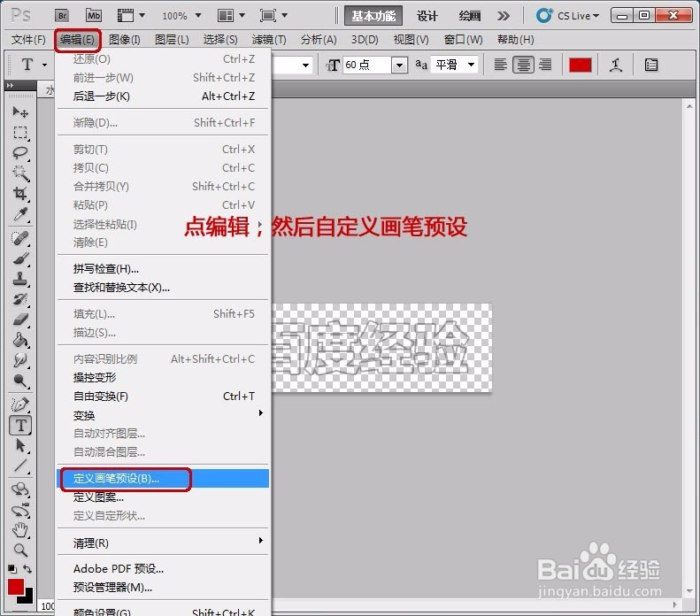
Task: Select the Path Selection tool
Action: pyautogui.click(x=20, y=445)
